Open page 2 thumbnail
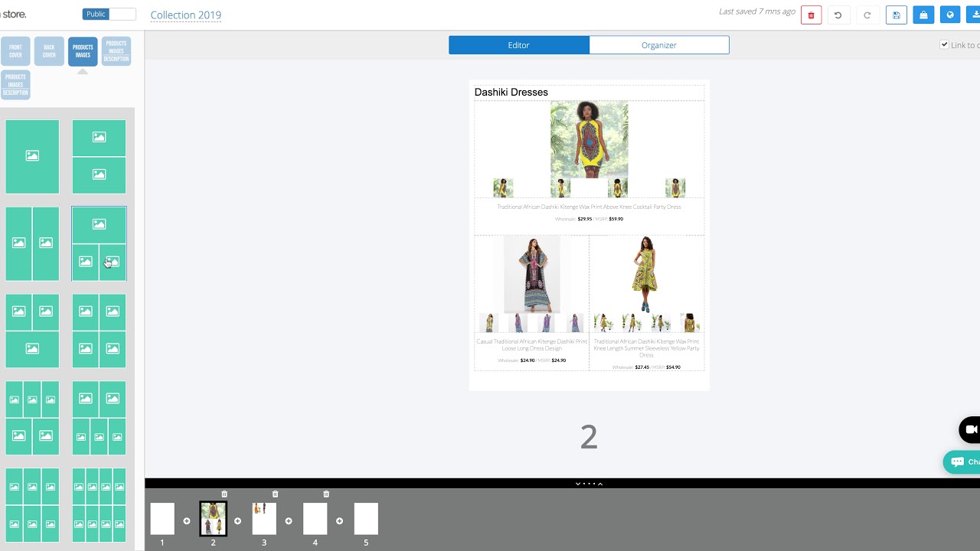Viewport: 980px width, 551px height. pyautogui.click(x=213, y=518)
